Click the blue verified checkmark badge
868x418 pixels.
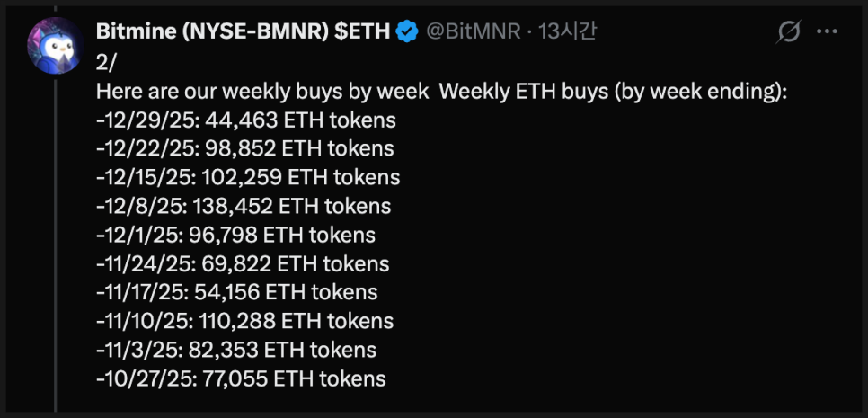coord(407,33)
